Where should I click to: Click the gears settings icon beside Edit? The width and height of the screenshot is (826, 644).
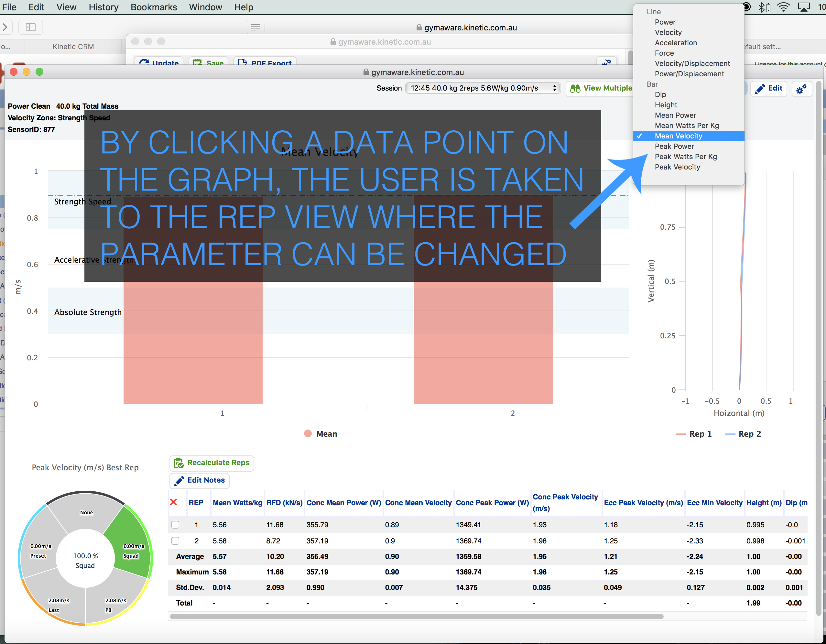point(801,89)
